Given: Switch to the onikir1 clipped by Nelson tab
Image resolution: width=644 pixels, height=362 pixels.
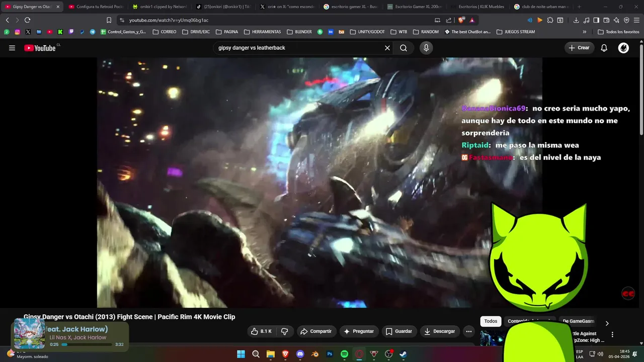Looking at the screenshot, I should click(x=159, y=7).
